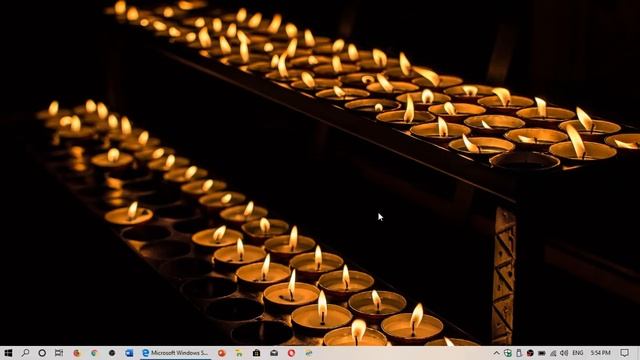Open Action Center notifications
640x360 pixels.
624,353
